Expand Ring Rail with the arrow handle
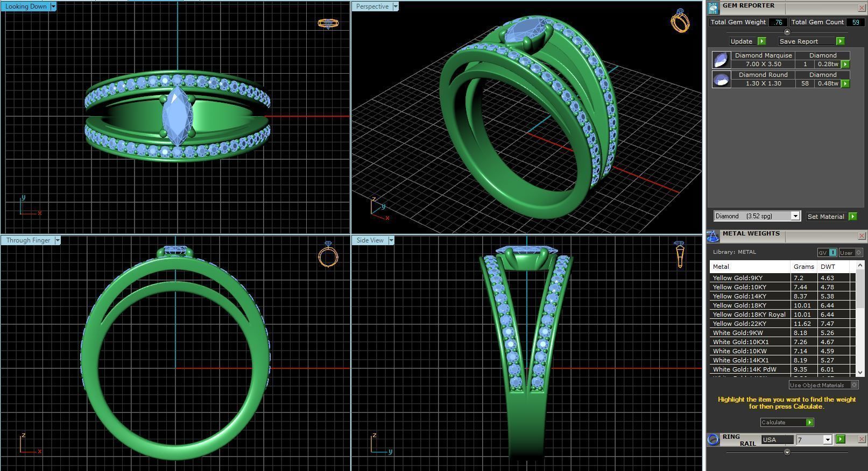The width and height of the screenshot is (868, 471). click(x=787, y=452)
